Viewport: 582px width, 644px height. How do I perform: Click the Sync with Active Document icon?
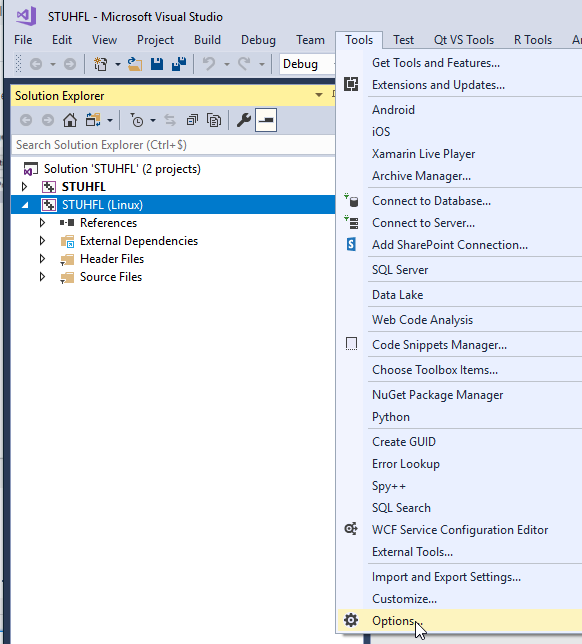[170, 120]
